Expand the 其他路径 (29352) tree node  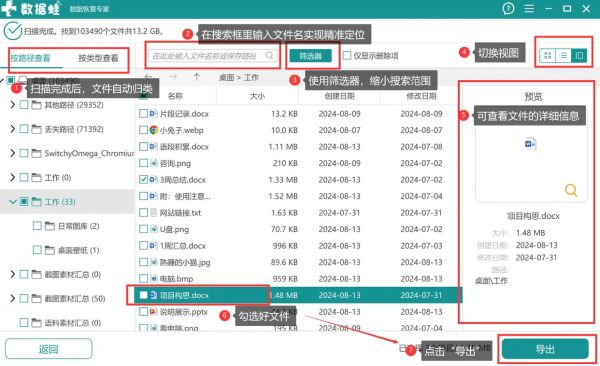(x=13, y=105)
